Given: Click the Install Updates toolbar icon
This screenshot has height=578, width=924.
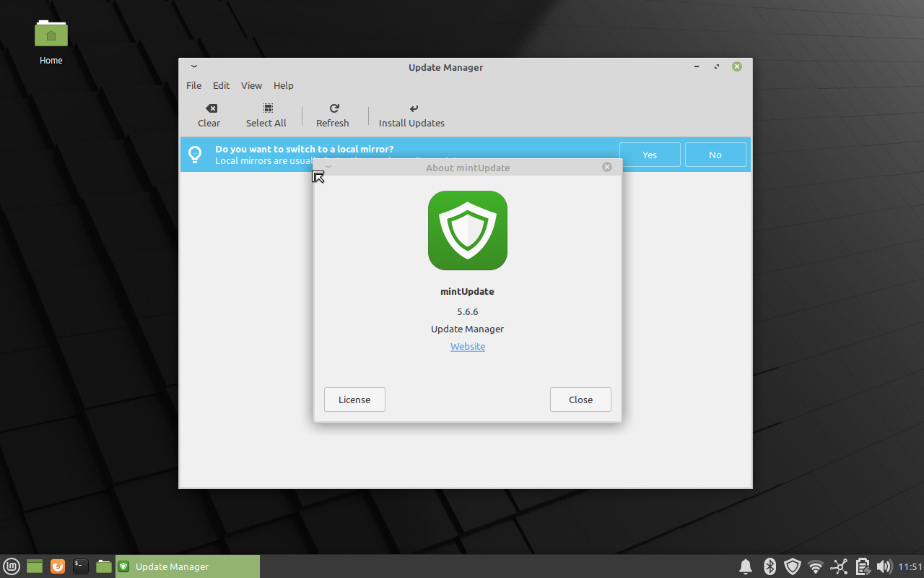Looking at the screenshot, I should [414, 108].
